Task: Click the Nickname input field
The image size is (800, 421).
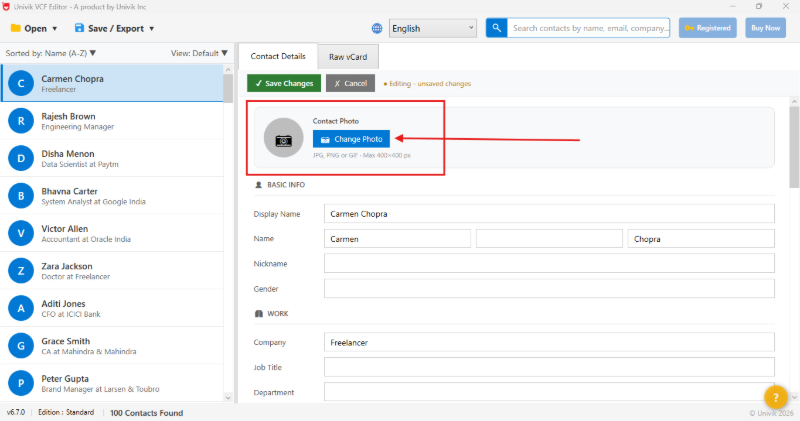Action: (549, 264)
